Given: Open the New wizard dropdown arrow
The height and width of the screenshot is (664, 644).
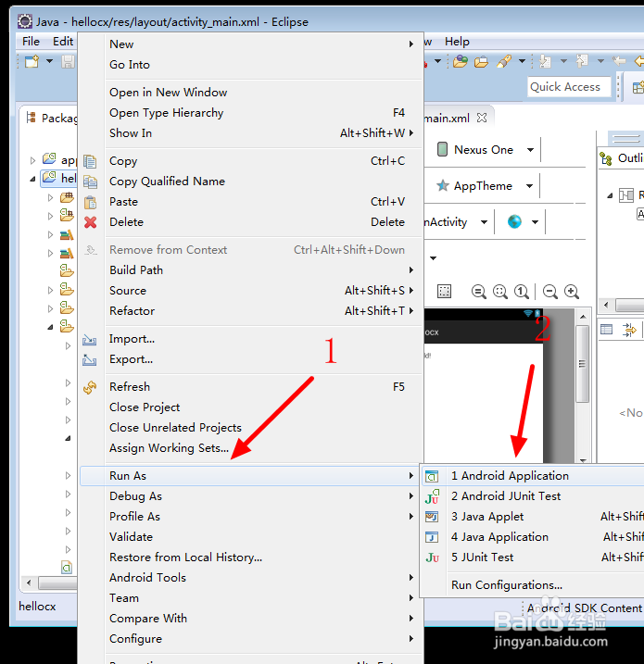Looking at the screenshot, I should 49,61.
